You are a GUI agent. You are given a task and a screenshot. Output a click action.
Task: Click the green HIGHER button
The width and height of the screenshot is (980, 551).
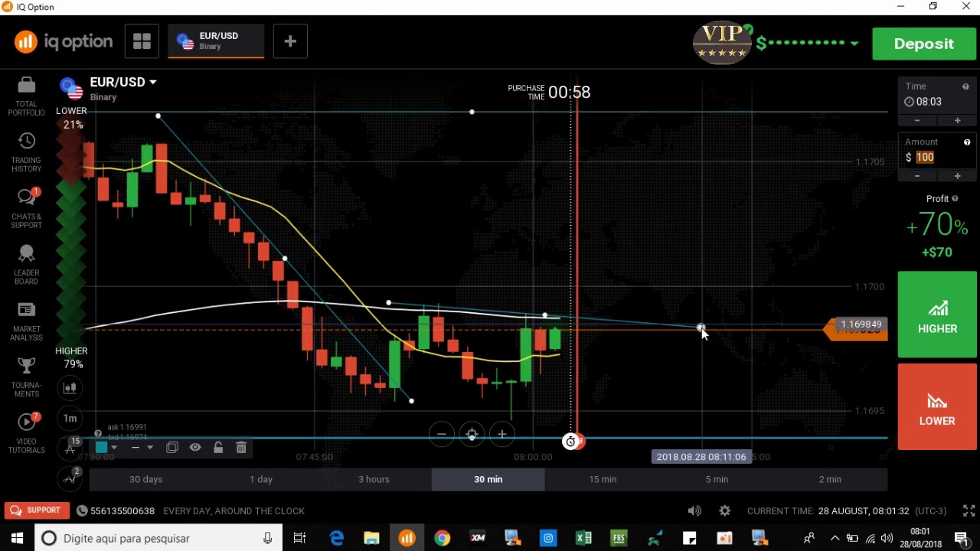[937, 315]
